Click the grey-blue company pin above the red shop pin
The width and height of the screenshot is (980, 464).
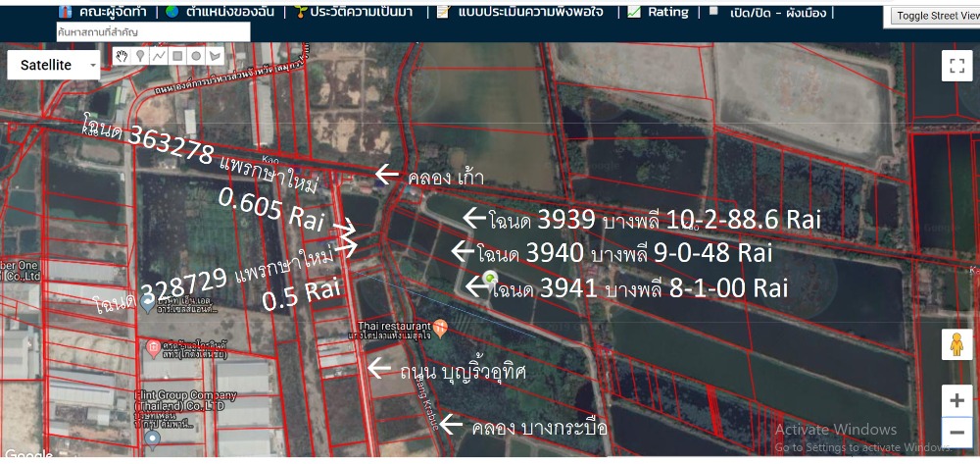(147, 304)
